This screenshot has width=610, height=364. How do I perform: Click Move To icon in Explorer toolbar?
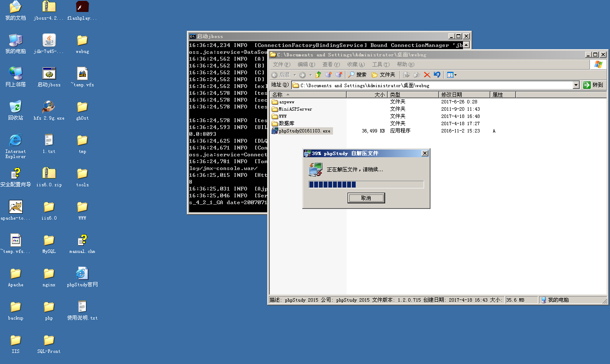407,75
